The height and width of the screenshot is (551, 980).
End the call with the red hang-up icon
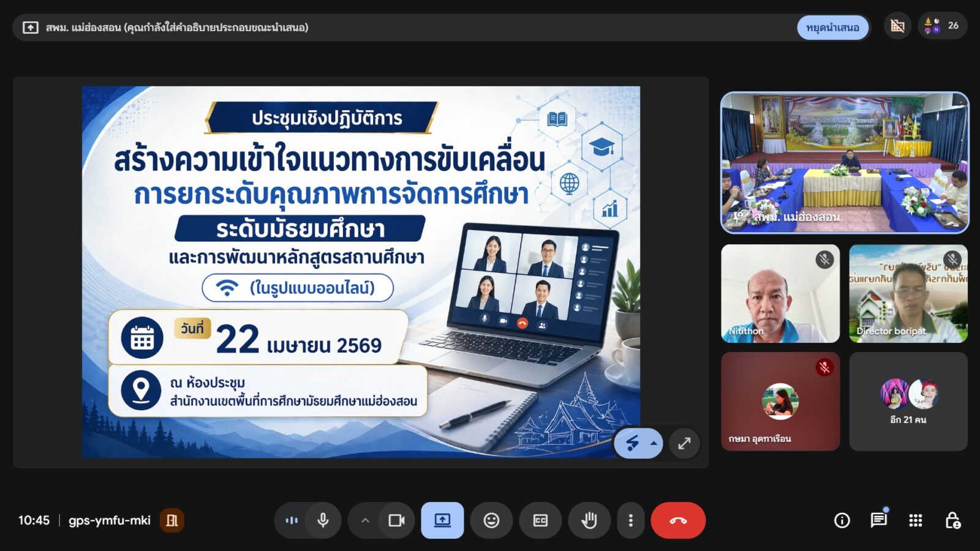[x=678, y=520]
